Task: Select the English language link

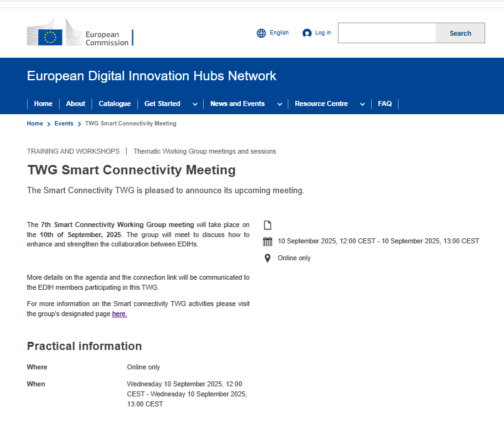Action: (279, 33)
